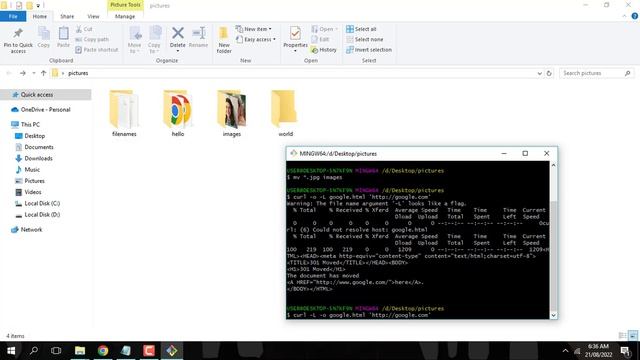Click the Delete X icon
Viewport: 640px width, 360px height.
(x=178, y=33)
